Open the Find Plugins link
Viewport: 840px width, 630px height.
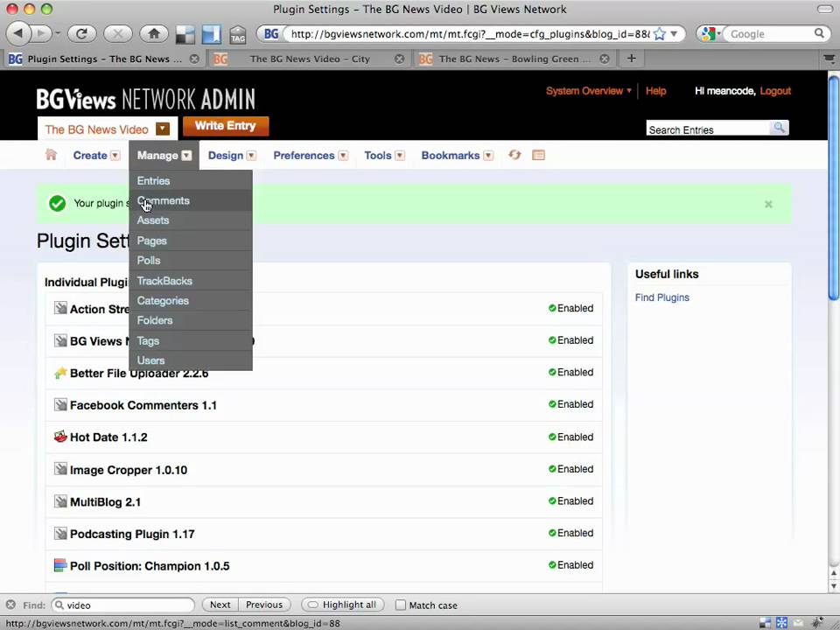coord(661,297)
